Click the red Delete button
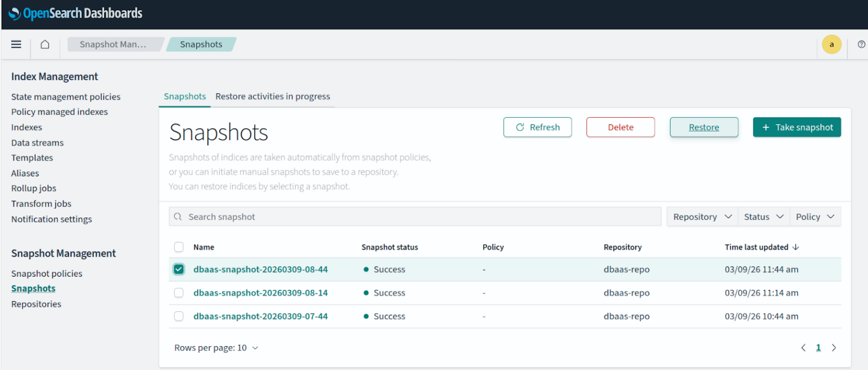Viewport: 868px width, 370px height. click(620, 128)
